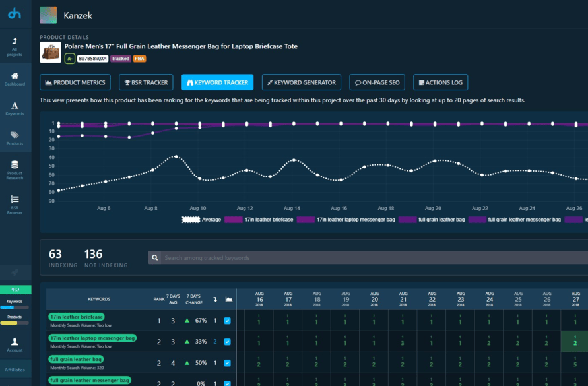Open the On-Page SEO tab
Viewport: 588px width, 386px height.
377,82
